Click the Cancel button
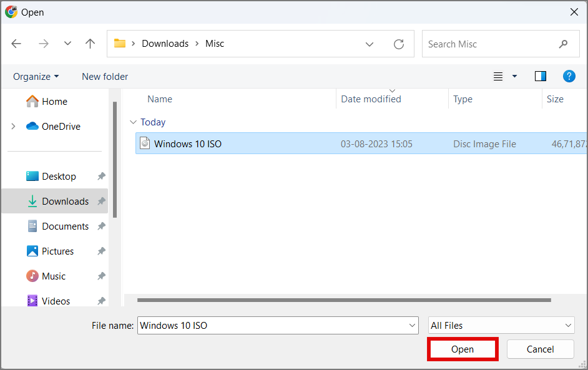Image resolution: width=588 pixels, height=370 pixels. 540,349
